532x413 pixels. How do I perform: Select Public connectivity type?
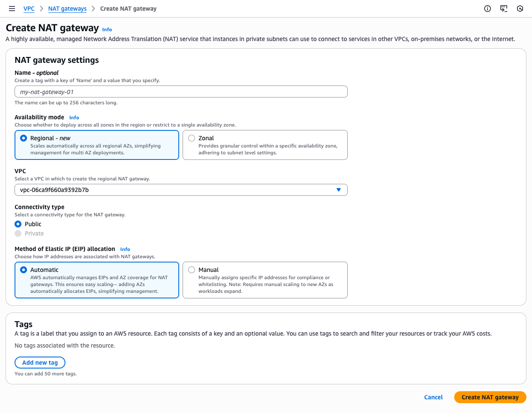pos(18,224)
